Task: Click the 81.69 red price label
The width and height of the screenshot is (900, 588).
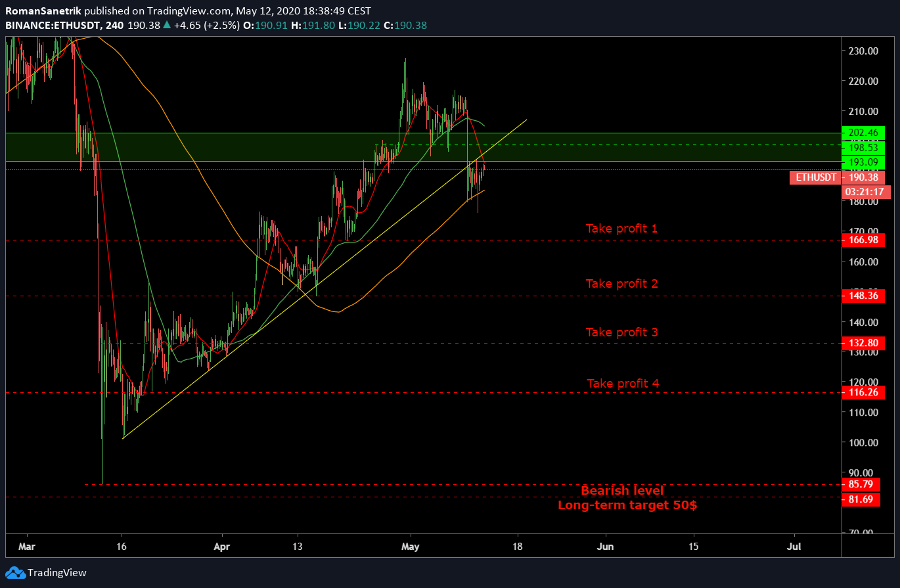Action: pos(865,499)
